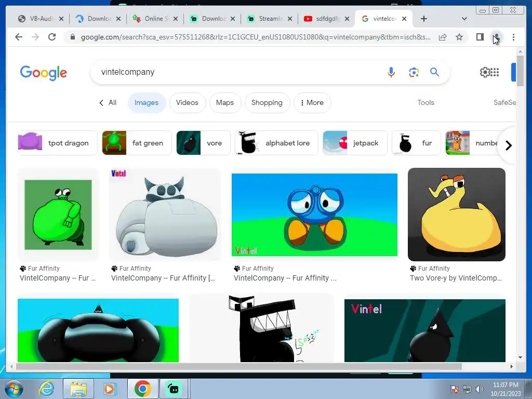Open volume speaker tray icon

click(x=480, y=389)
